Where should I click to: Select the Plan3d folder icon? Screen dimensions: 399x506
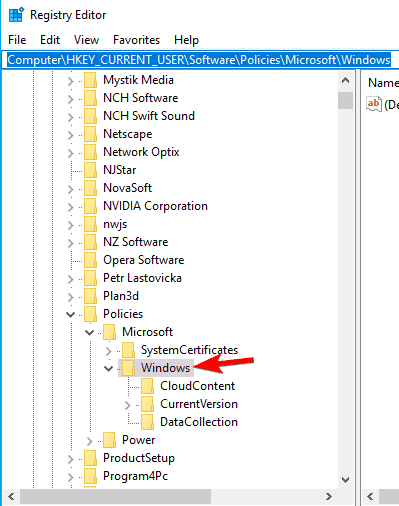pyautogui.click(x=90, y=296)
